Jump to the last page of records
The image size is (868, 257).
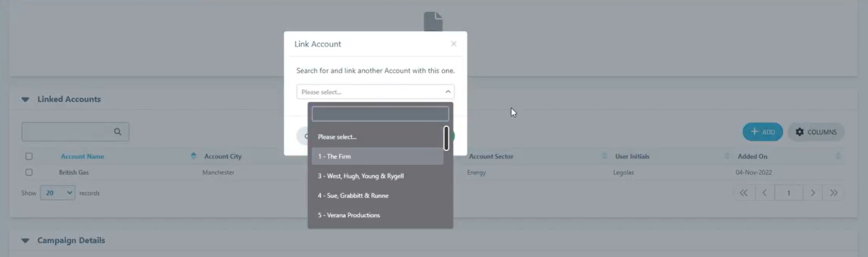pyautogui.click(x=834, y=193)
